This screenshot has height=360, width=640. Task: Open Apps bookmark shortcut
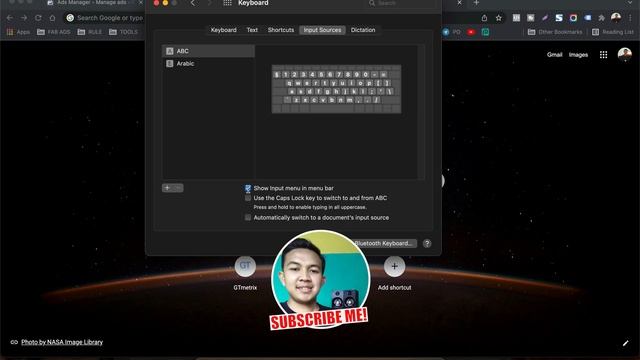(18, 32)
